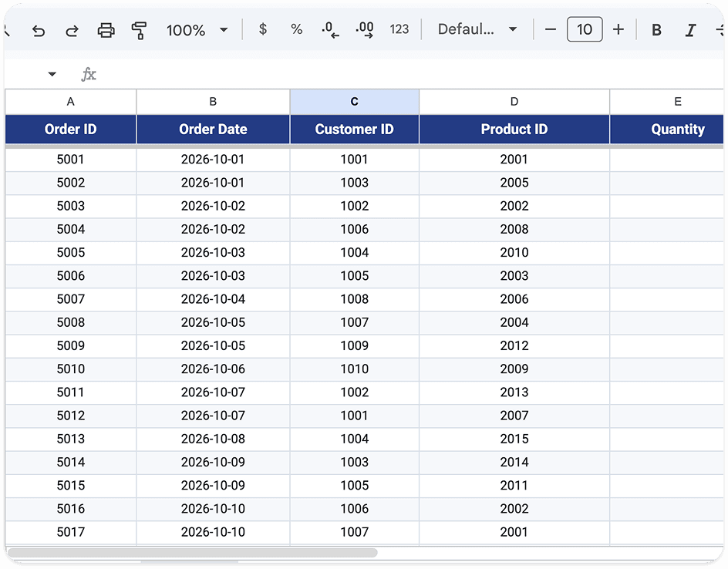Viewport: 728px width, 569px height.
Task: Click the horizontal scrollbar at bottom
Action: [193, 553]
